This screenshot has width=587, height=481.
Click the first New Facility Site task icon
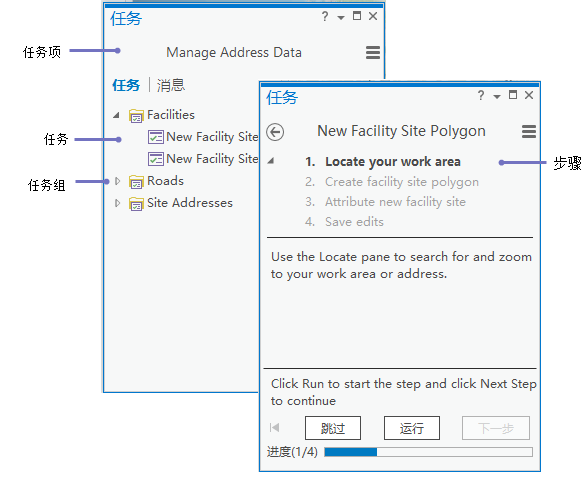156,137
